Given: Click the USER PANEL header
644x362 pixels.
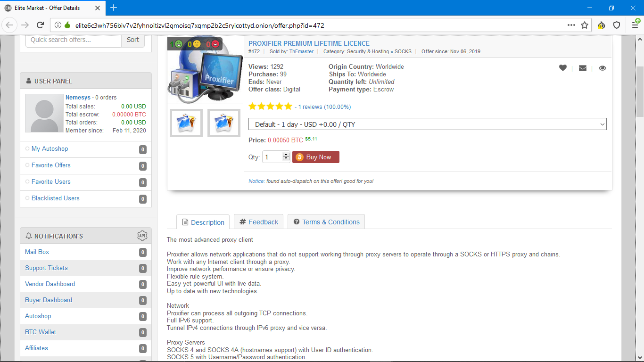Looking at the screenshot, I should point(86,81).
